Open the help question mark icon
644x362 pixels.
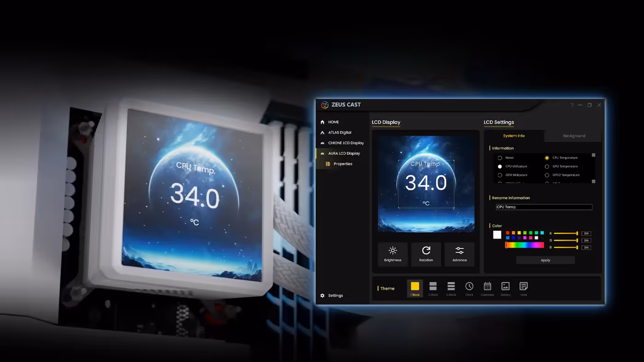pos(572,105)
